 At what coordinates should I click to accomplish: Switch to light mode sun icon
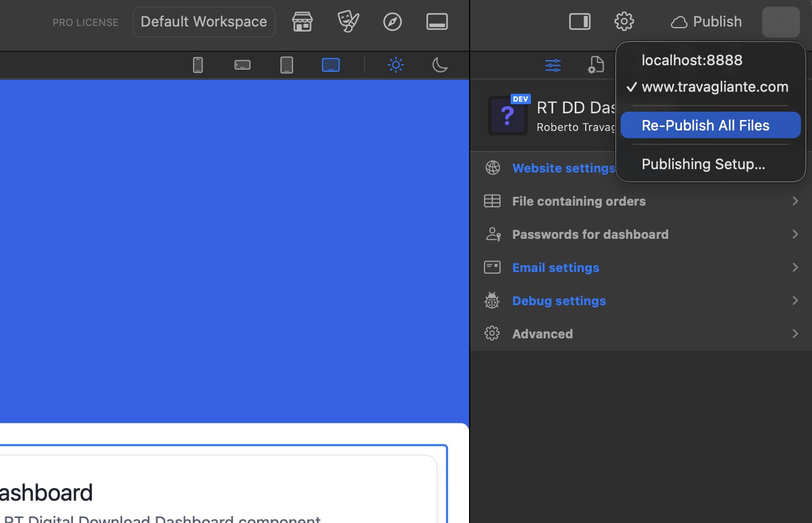pyautogui.click(x=396, y=65)
